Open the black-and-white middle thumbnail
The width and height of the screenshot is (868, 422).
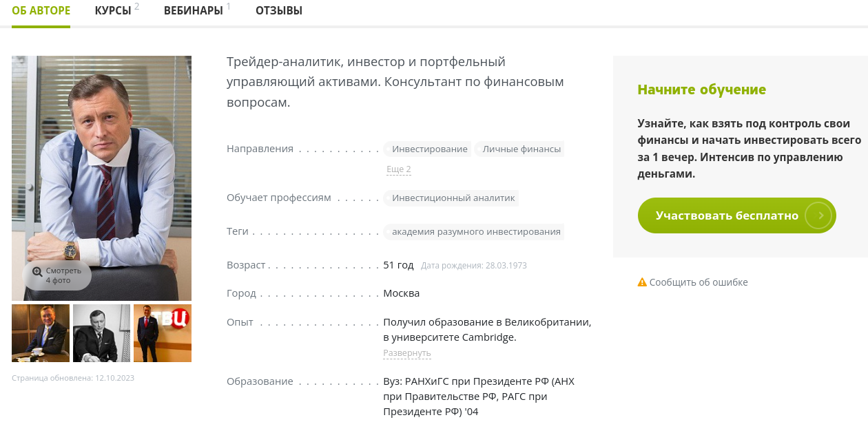[101, 333]
